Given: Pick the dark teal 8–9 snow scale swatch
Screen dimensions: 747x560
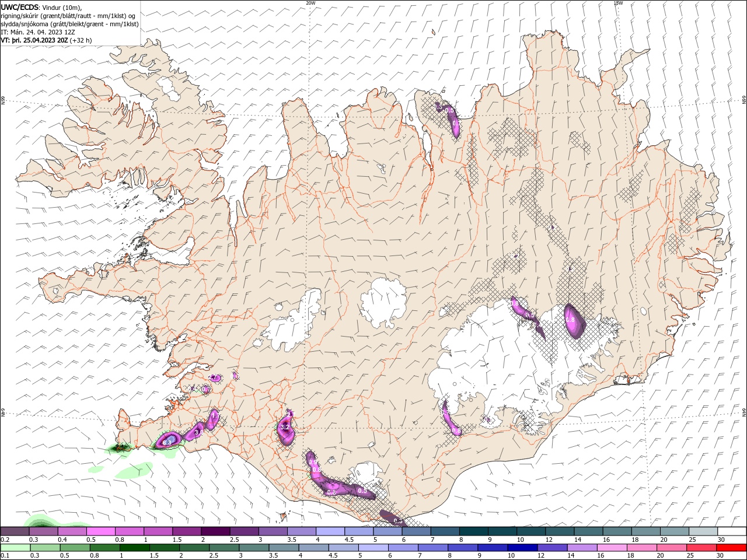Looking at the screenshot, I should point(474,531).
